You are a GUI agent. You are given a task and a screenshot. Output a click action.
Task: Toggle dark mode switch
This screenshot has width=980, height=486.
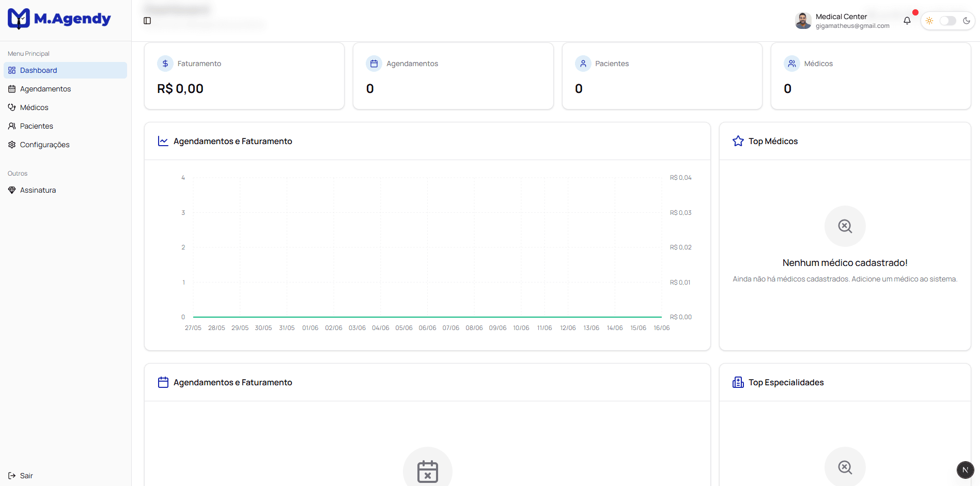[947, 21]
